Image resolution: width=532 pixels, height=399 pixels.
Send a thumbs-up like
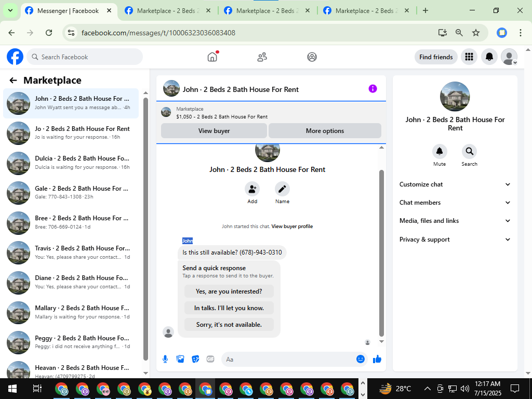tap(377, 360)
